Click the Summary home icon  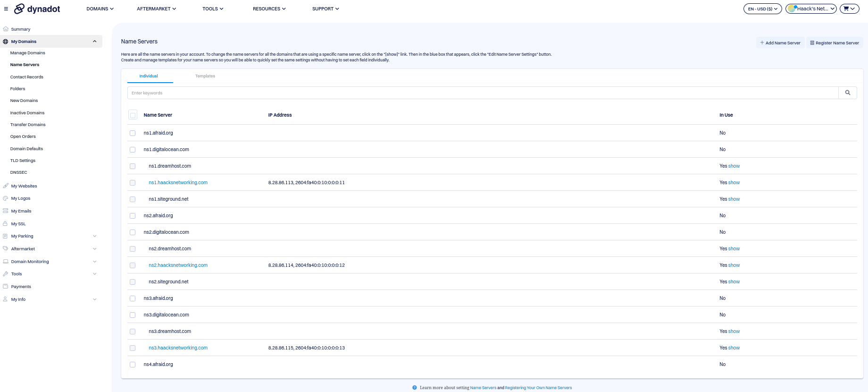click(x=6, y=29)
